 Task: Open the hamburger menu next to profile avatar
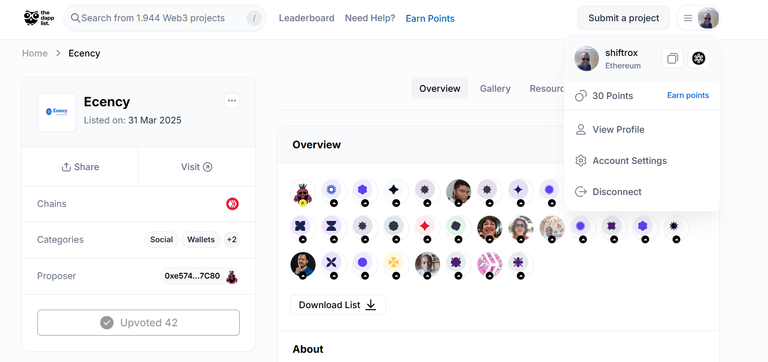688,18
